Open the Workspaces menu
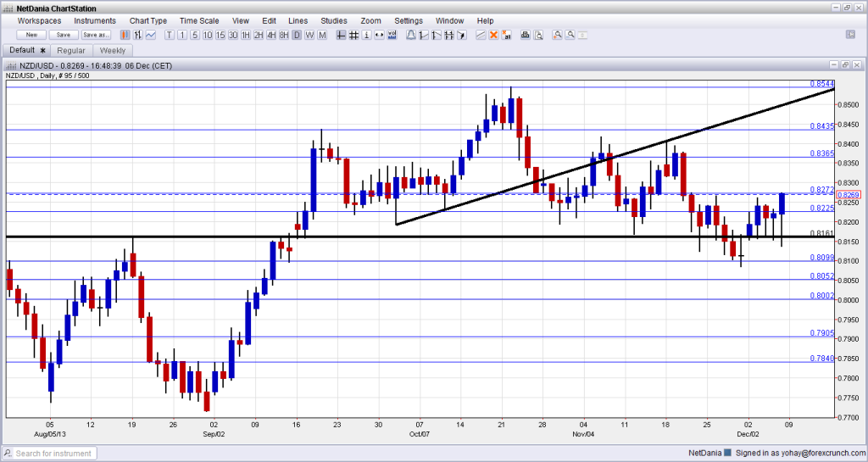The height and width of the screenshot is (462, 868). (39, 21)
